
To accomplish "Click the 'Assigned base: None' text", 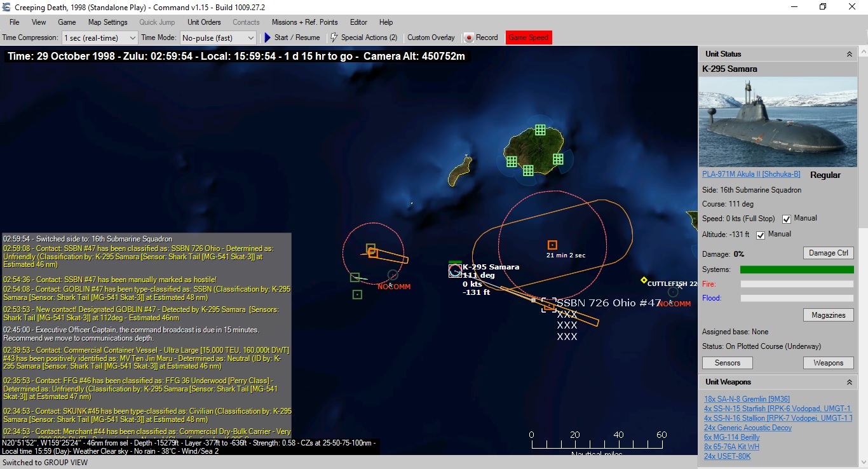I will (x=735, y=332).
